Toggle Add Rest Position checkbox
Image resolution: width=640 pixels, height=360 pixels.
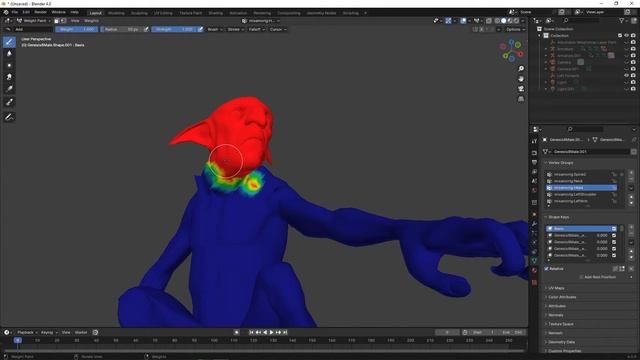(581, 277)
